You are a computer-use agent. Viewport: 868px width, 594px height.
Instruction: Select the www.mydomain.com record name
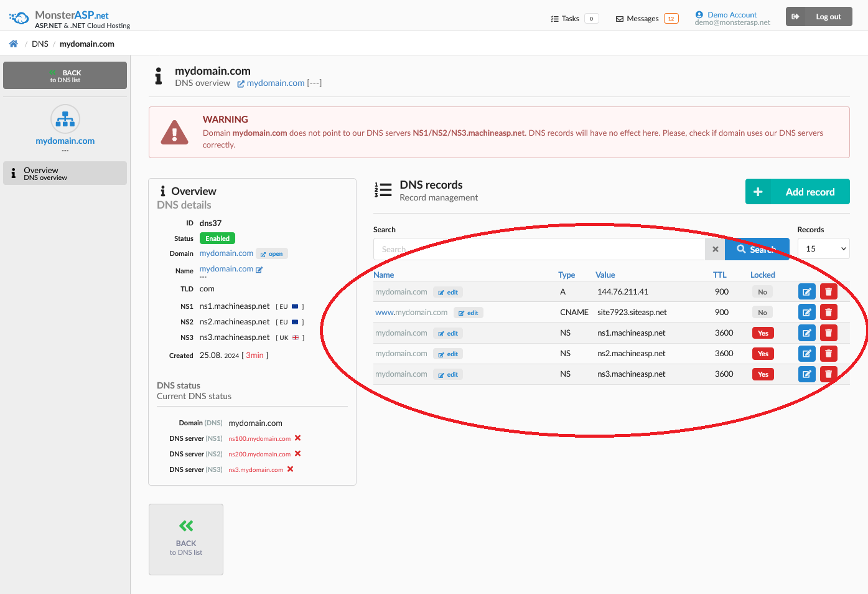(411, 313)
